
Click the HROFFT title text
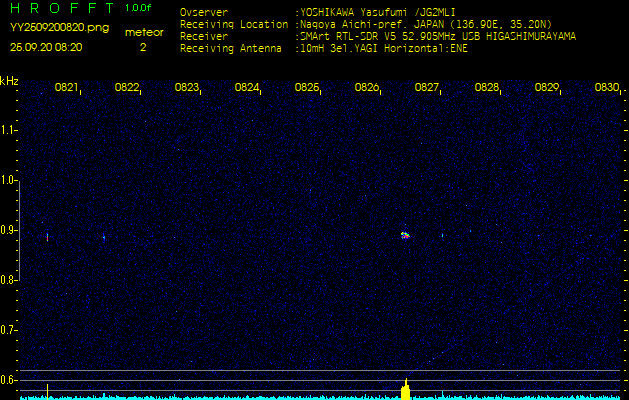(59, 8)
